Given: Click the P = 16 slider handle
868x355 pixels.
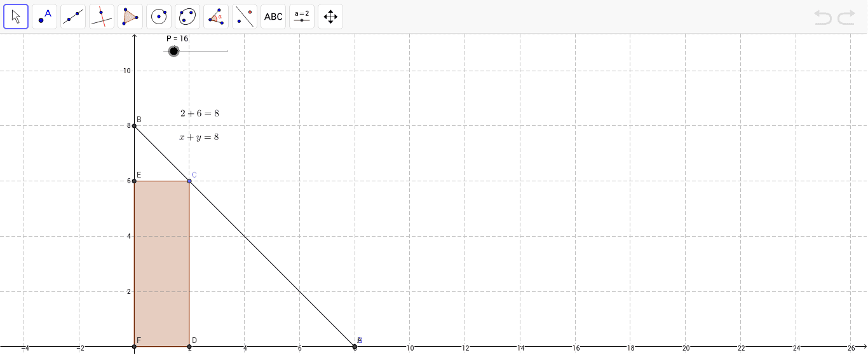Looking at the screenshot, I should point(173,51).
